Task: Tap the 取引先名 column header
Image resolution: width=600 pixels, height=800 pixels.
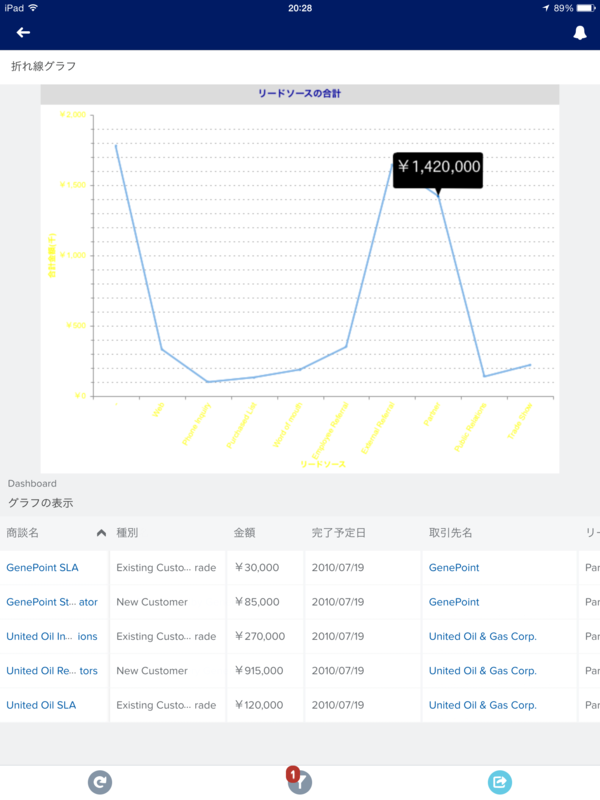Action: [451, 533]
